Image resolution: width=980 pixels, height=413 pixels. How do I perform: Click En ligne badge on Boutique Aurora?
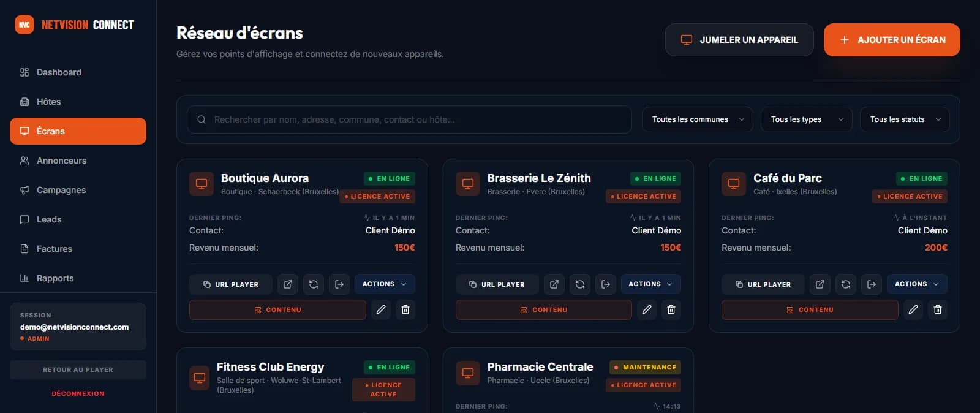390,178
